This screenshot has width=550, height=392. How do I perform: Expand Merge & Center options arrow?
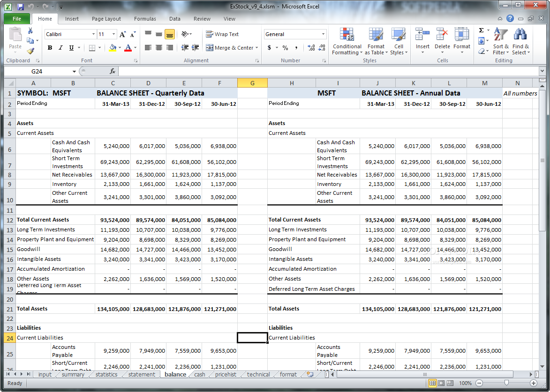click(257, 48)
